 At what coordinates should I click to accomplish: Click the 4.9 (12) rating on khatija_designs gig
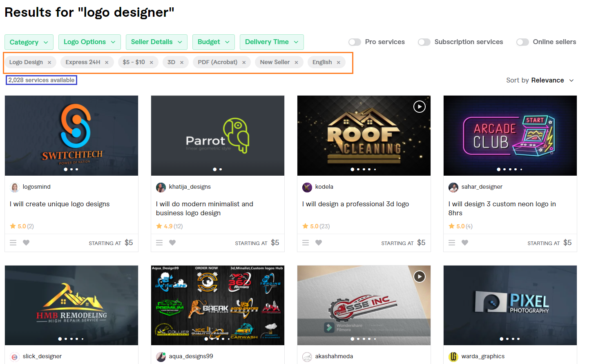tap(170, 226)
